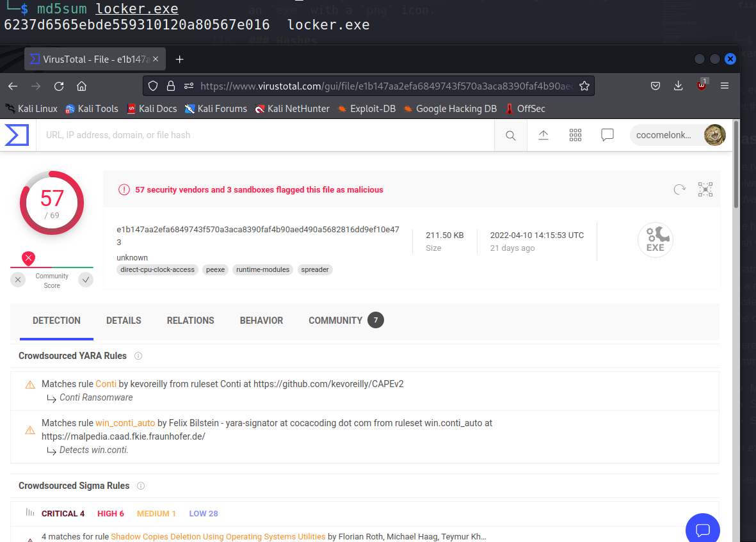The width and height of the screenshot is (756, 542).
Task: Select the runtime-modules tag
Action: (x=262, y=270)
